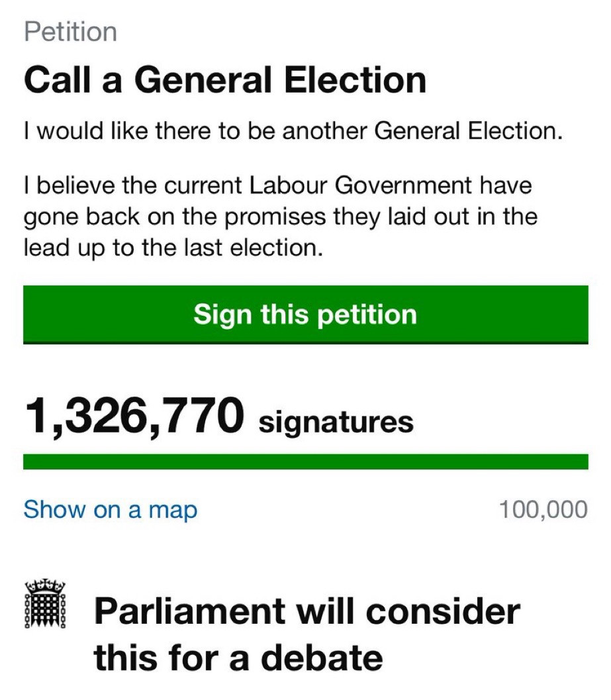Click the 100,000 threshold label
The height and width of the screenshot is (700, 611).
[x=543, y=510]
